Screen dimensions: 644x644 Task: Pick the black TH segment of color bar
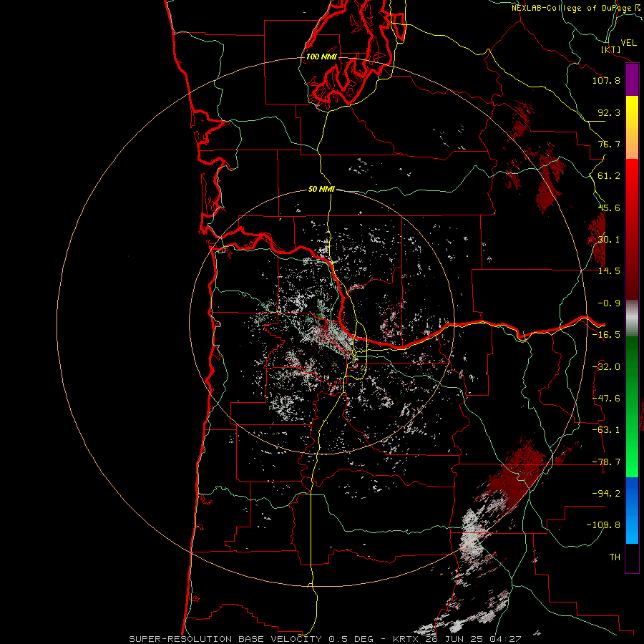coord(632,557)
